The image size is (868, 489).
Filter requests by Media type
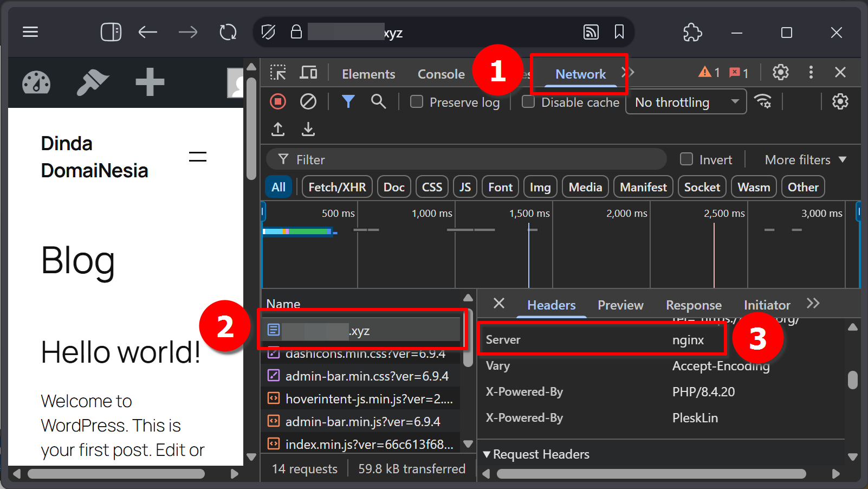coord(585,187)
